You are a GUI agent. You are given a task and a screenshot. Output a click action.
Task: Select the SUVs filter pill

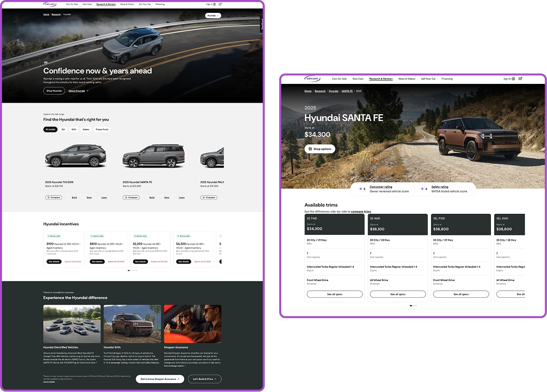coord(74,130)
